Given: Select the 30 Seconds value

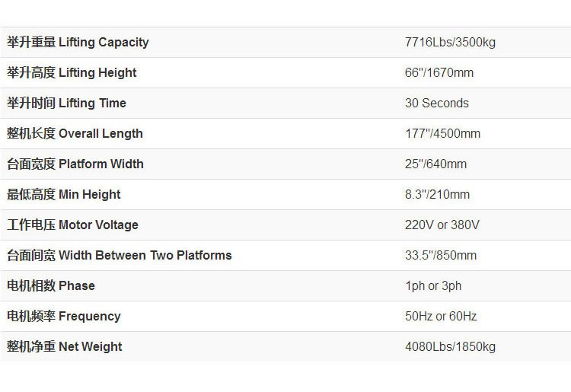Looking at the screenshot, I should click(x=437, y=103).
